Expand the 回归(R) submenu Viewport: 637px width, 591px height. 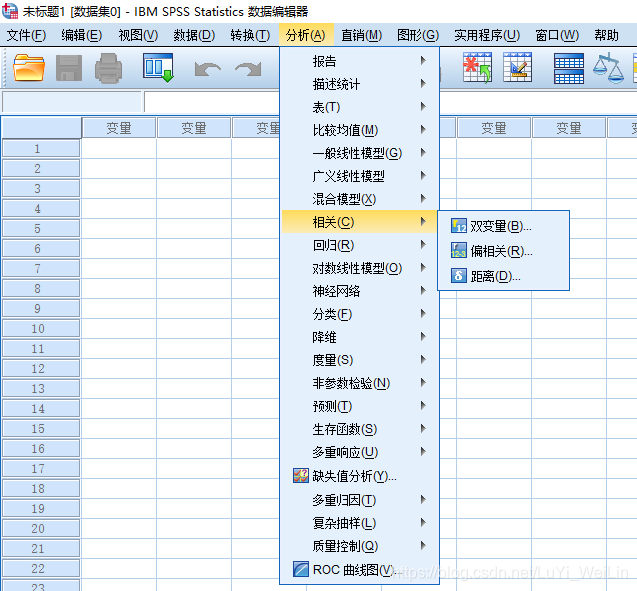360,245
